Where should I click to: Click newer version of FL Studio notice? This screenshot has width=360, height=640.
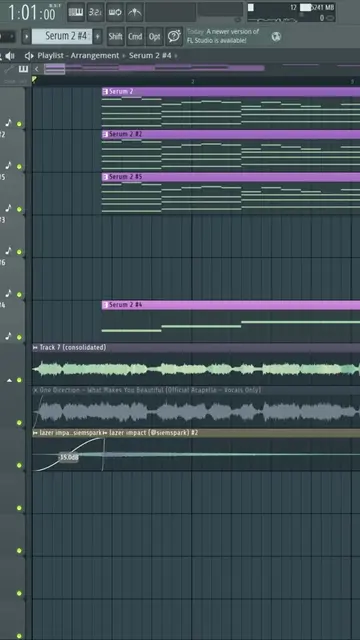pyautogui.click(x=223, y=36)
